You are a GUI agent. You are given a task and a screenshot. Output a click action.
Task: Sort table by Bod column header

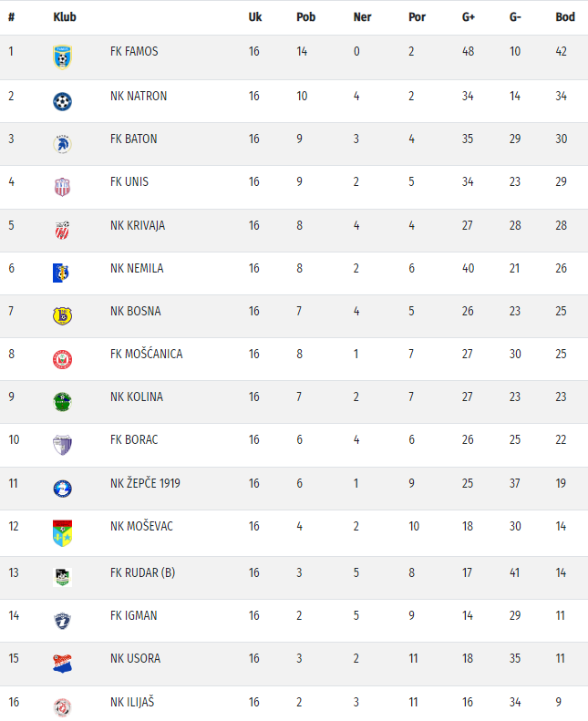tap(565, 17)
